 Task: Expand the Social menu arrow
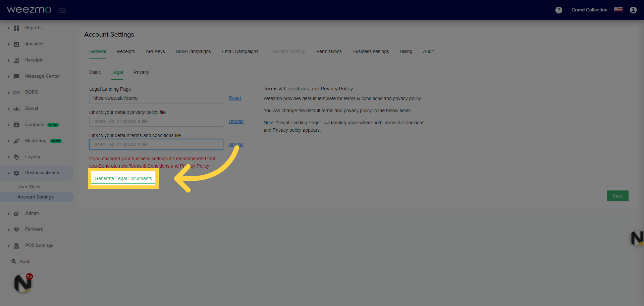(9, 109)
